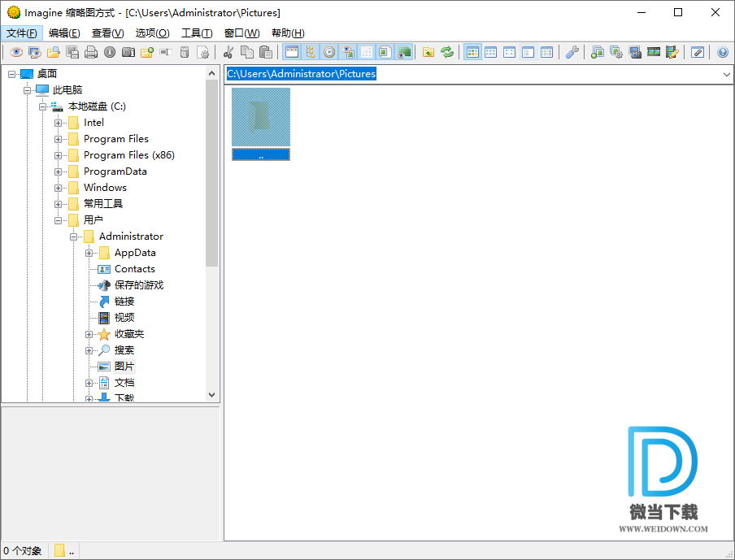735x560 pixels.
Task: Open the 编辑(E) menu
Action: 64,33
